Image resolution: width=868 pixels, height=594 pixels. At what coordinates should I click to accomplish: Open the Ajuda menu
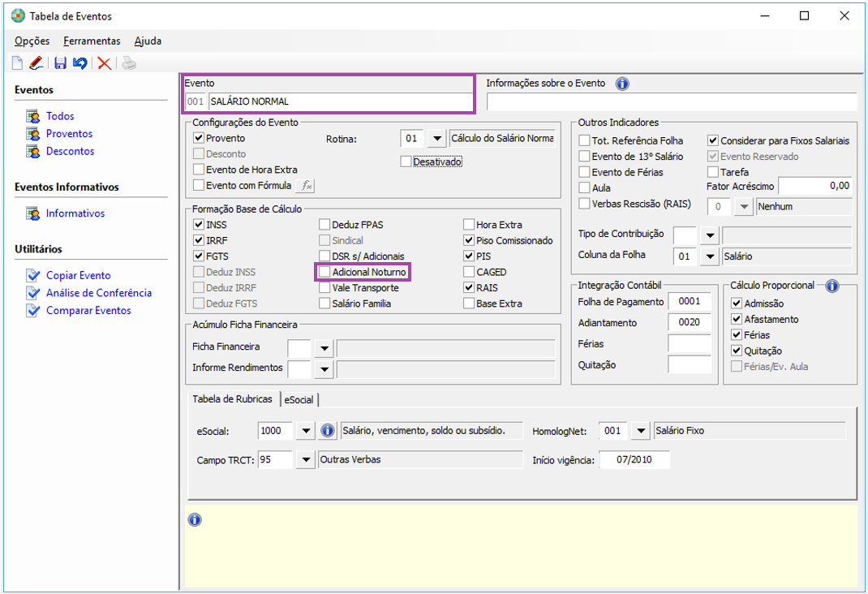click(x=148, y=41)
